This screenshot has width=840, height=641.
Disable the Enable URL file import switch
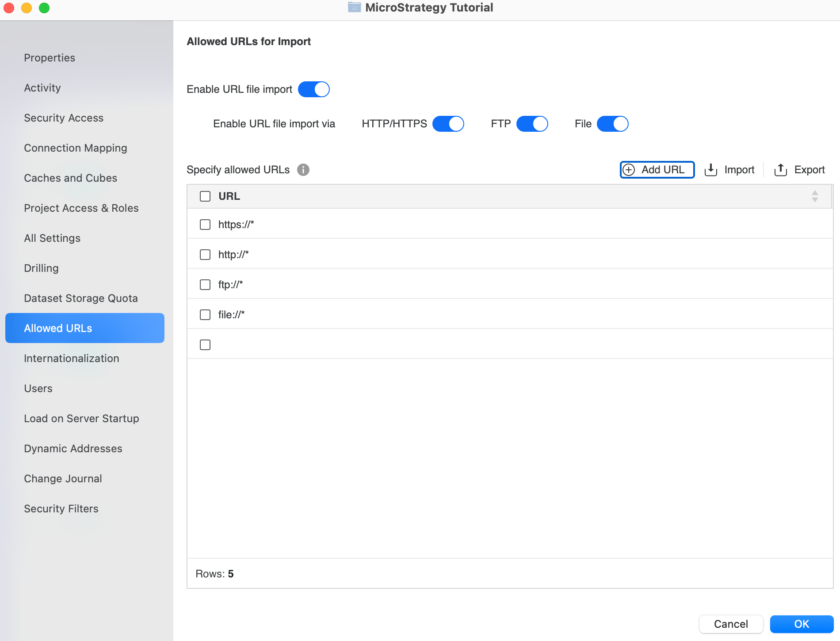click(314, 89)
